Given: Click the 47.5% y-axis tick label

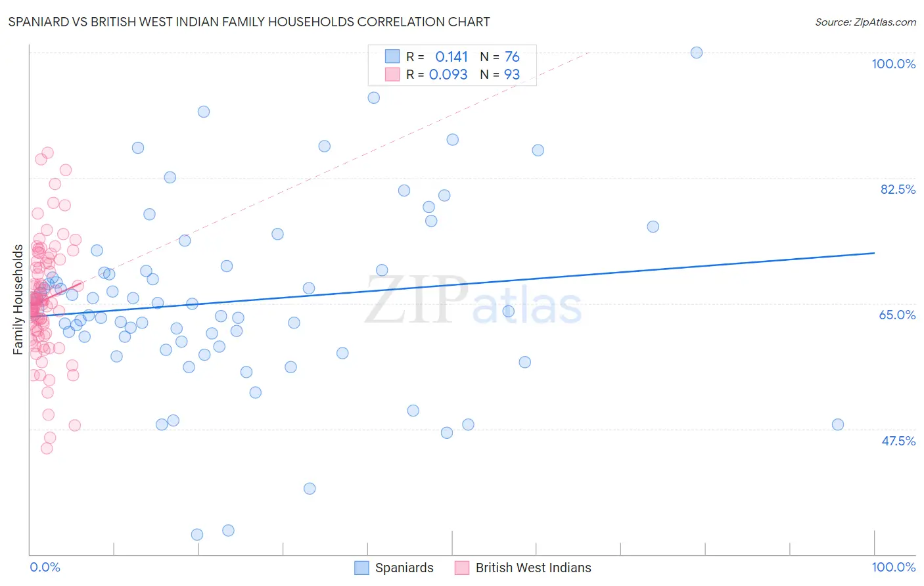Looking at the screenshot, I should coord(898,441).
